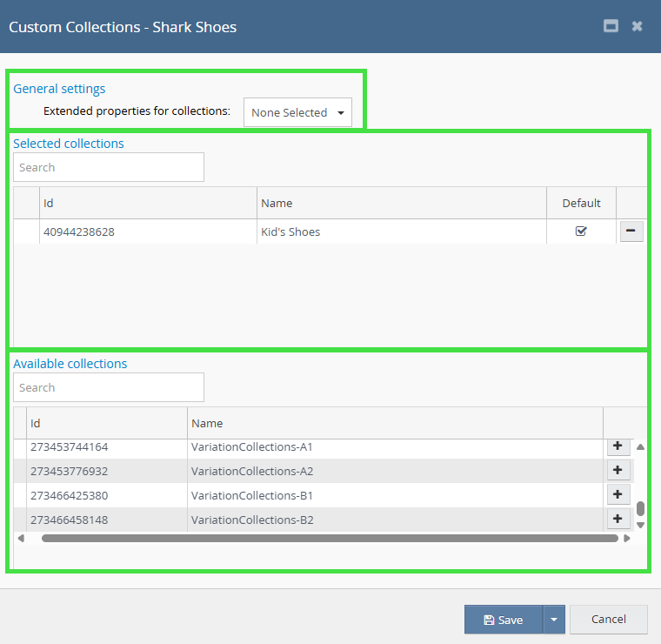Select the VariationCollections-B1 name cell
Viewport: 661px width, 644px height.
[x=395, y=495]
